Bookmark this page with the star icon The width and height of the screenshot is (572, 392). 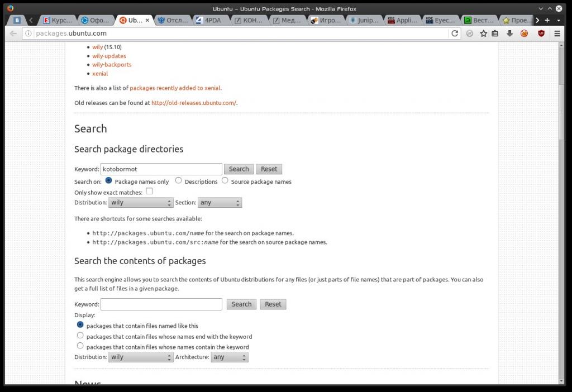(483, 34)
